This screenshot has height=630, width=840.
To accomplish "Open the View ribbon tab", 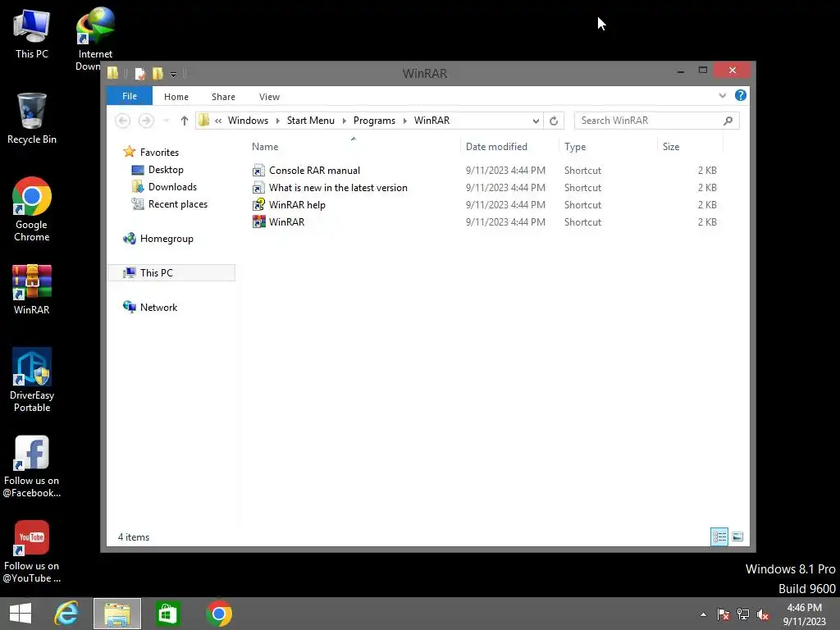I will [269, 97].
